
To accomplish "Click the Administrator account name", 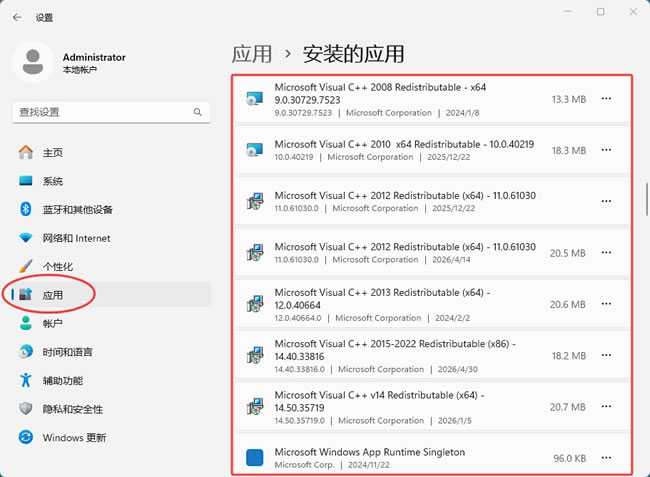I will 94,57.
